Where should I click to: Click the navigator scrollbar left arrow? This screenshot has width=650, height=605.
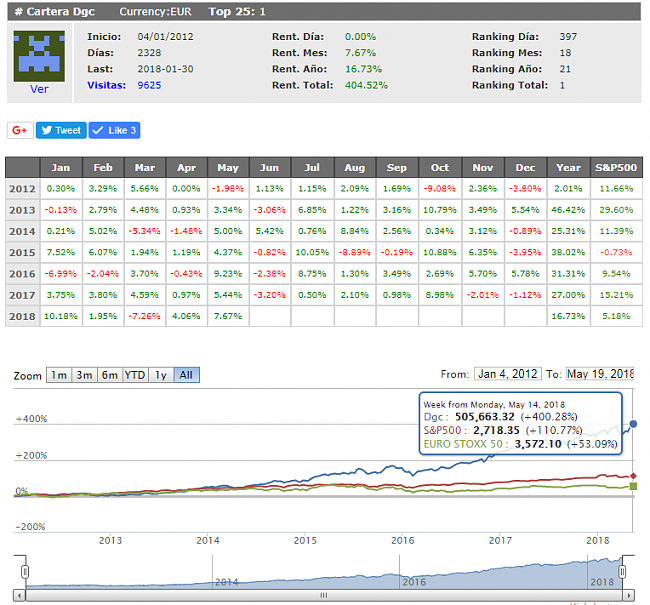19,595
